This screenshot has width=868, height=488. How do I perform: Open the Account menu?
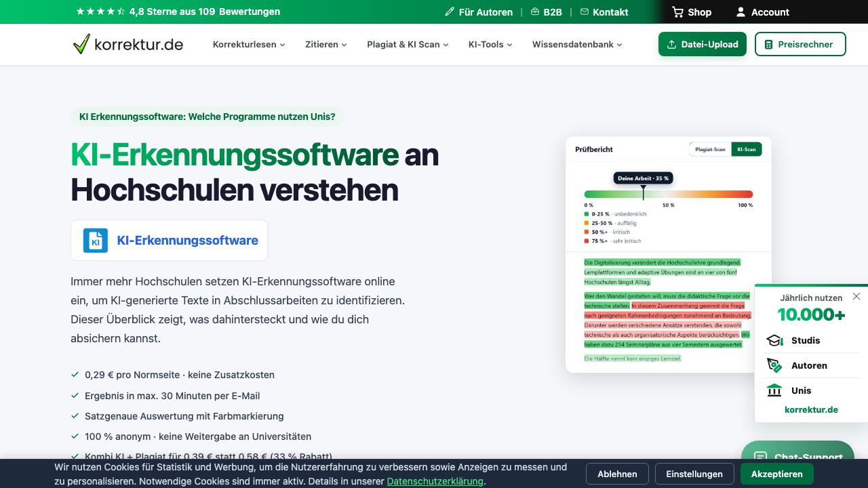762,12
